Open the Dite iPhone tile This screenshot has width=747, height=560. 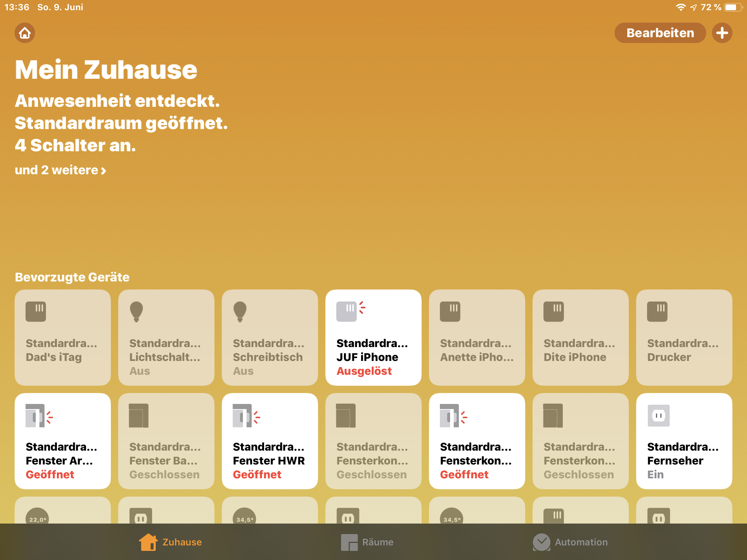coord(580,338)
